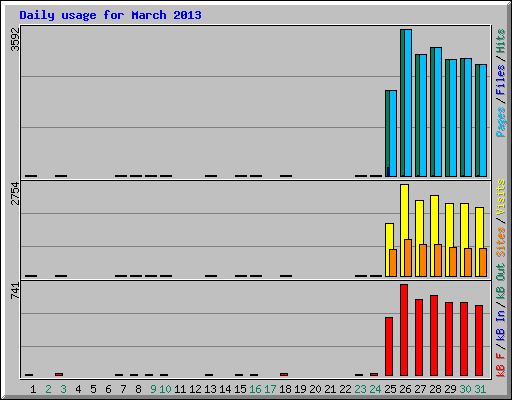Click green weekend day label 17
The width and height of the screenshot is (512, 400).
pos(270,389)
